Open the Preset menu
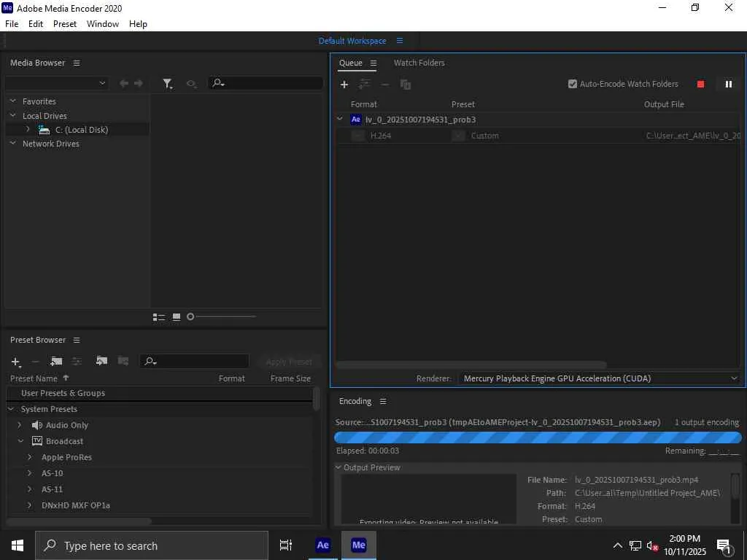Screen dimensions: 747x560 65,24
